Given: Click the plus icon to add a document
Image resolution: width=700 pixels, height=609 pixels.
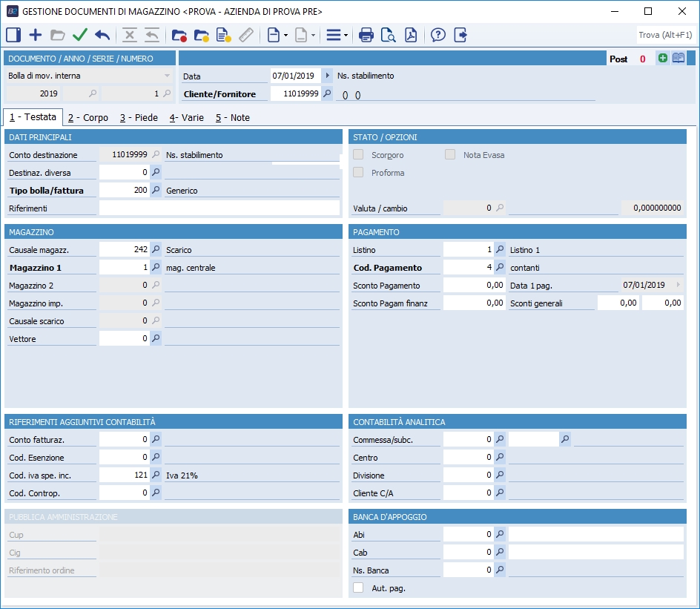Looking at the screenshot, I should pos(36,35).
